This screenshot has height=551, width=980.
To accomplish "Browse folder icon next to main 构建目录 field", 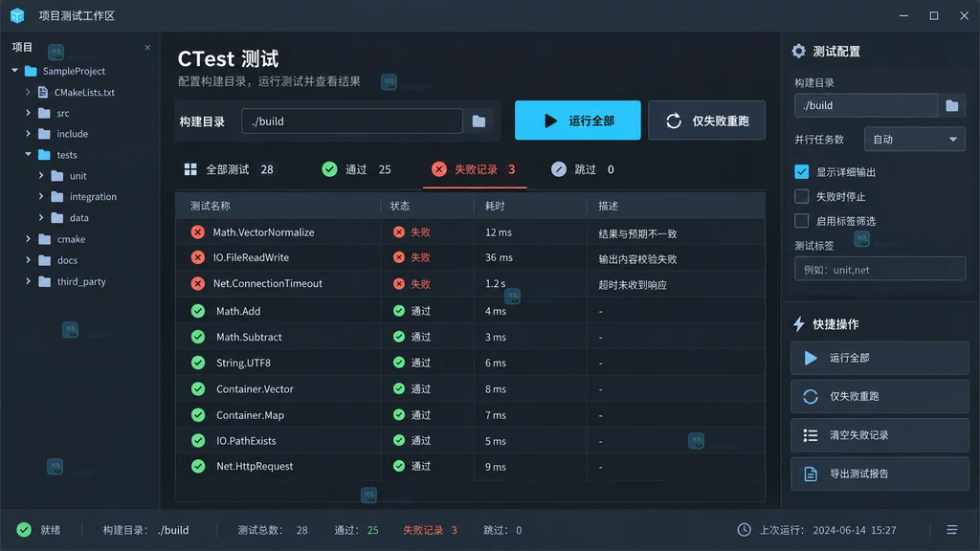I will (479, 121).
